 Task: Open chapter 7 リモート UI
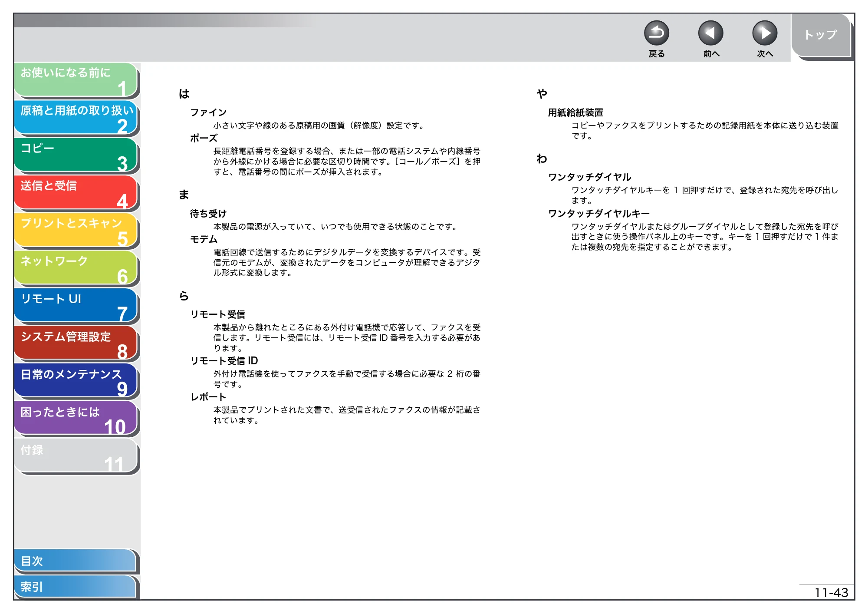[76, 306]
